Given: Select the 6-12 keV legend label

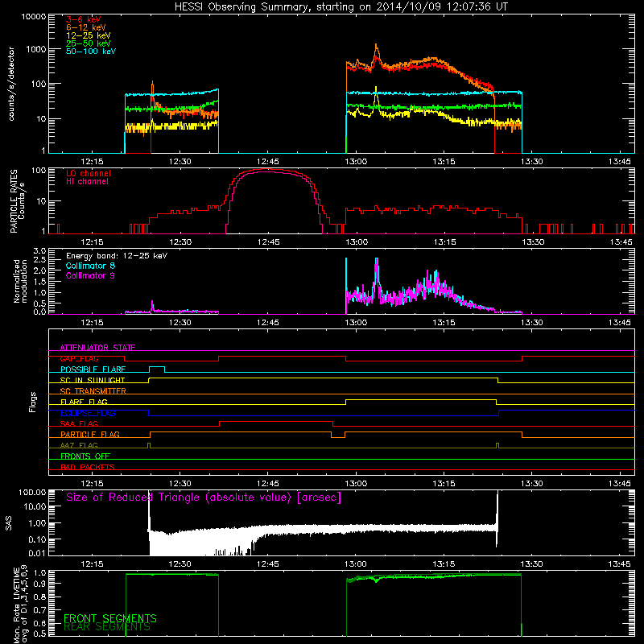Looking at the screenshot, I should tap(86, 27).
